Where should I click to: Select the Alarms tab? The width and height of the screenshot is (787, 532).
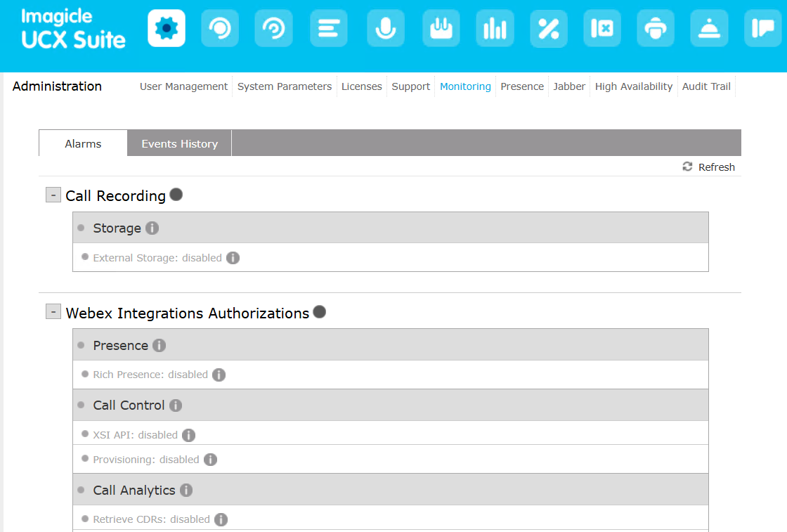(83, 143)
